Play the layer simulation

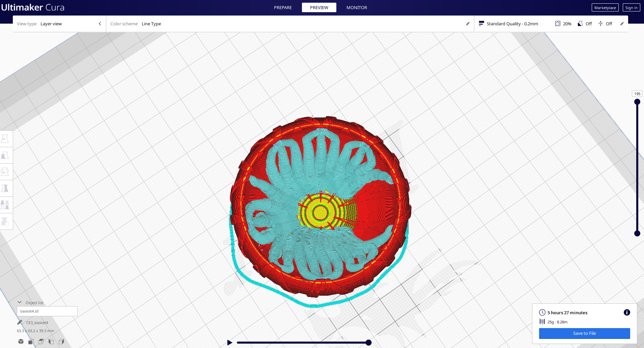point(230,343)
